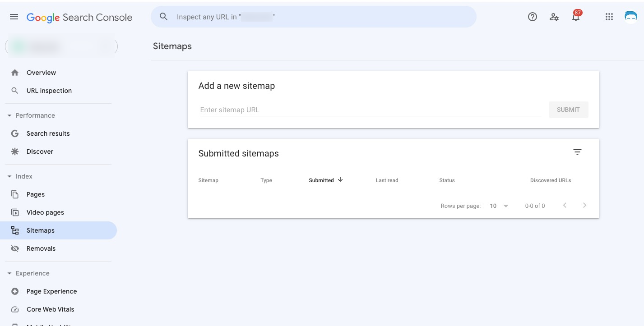Image resolution: width=644 pixels, height=326 pixels.
Task: Open the Page Experience section
Action: coord(51,291)
